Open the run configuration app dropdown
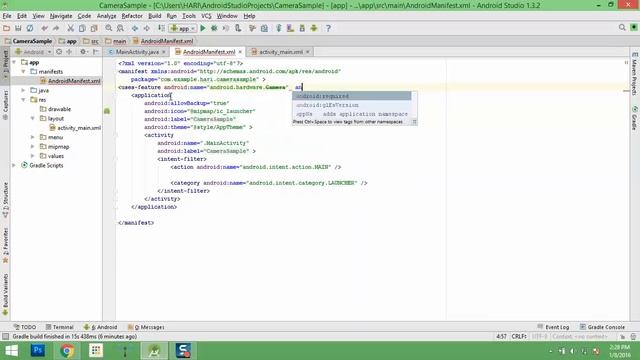640x360 pixels. (183, 28)
